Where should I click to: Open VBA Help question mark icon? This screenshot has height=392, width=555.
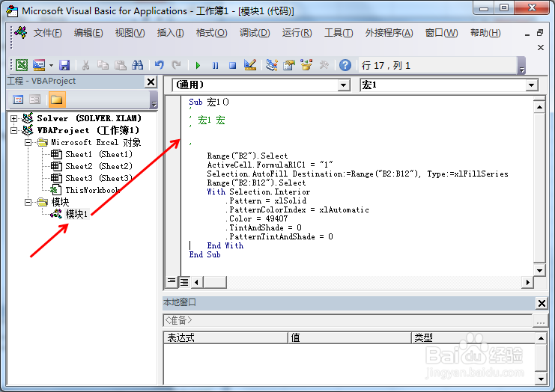(x=345, y=65)
